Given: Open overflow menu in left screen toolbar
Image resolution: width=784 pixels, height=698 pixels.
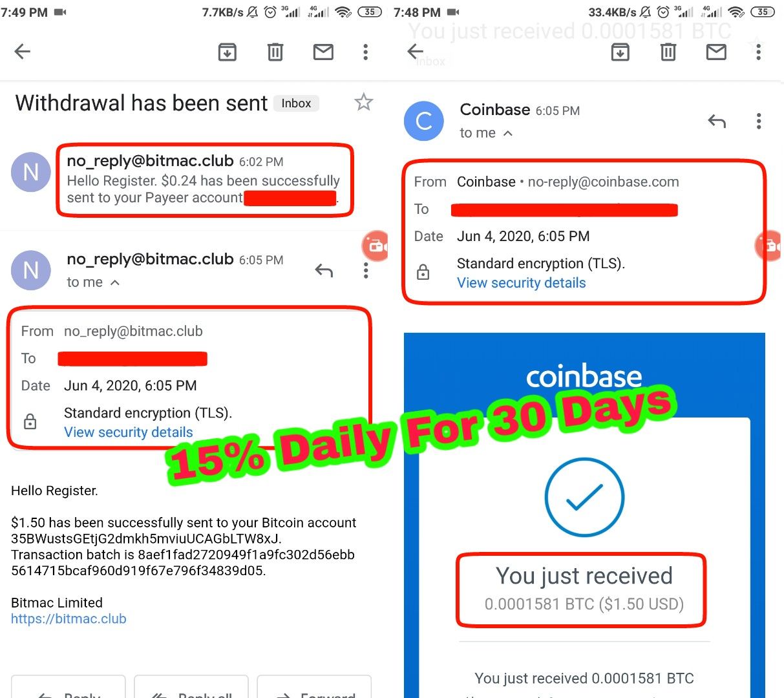Looking at the screenshot, I should click(x=366, y=52).
